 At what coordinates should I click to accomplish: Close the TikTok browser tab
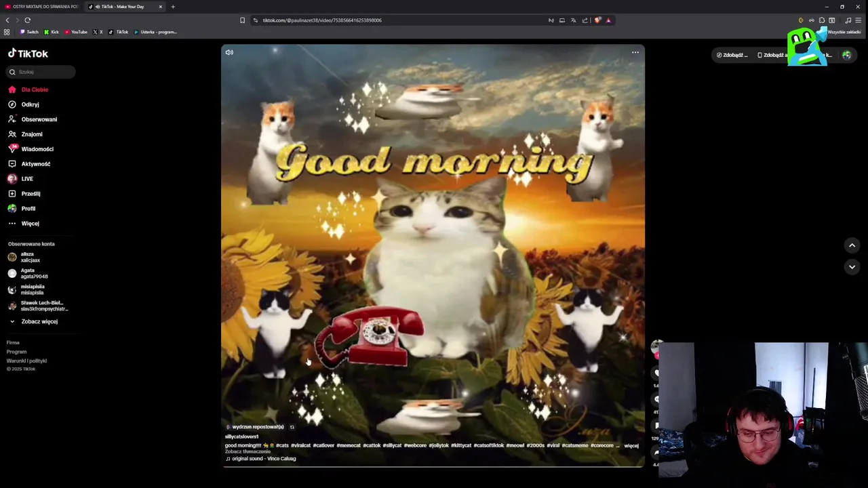[161, 7]
